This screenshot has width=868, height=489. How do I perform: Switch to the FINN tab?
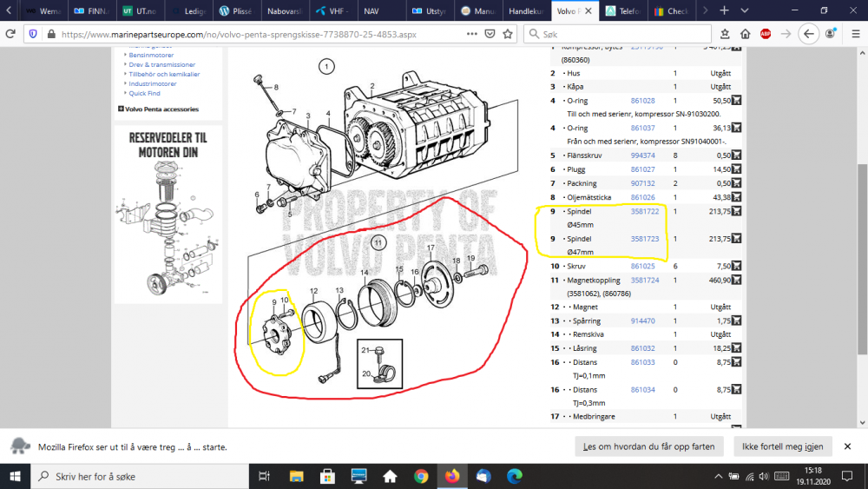[91, 10]
